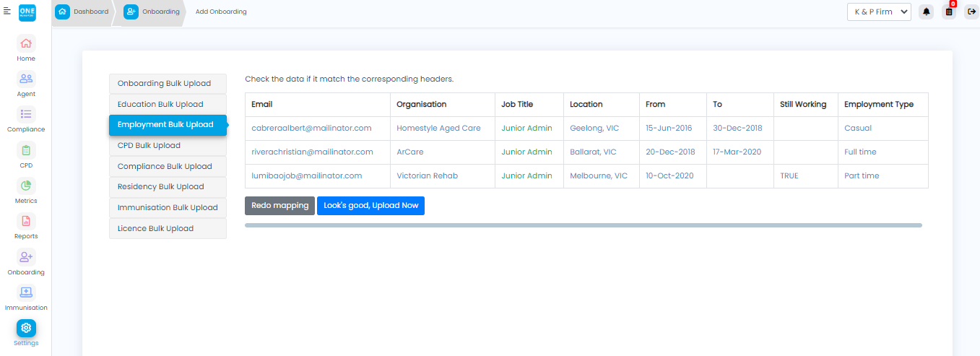Click the Onboarding breadcrumb user icon
Image resolution: width=980 pixels, height=356 pixels.
[x=131, y=12]
